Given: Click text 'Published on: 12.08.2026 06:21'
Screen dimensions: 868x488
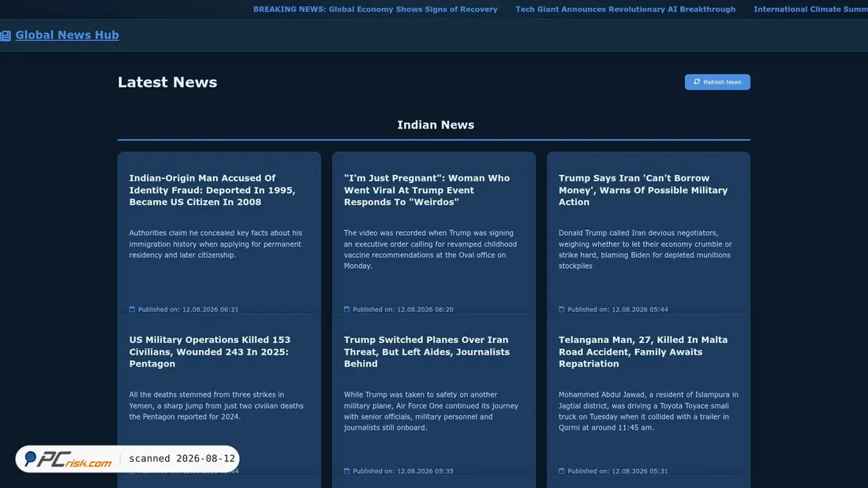Looking at the screenshot, I should [x=189, y=309].
